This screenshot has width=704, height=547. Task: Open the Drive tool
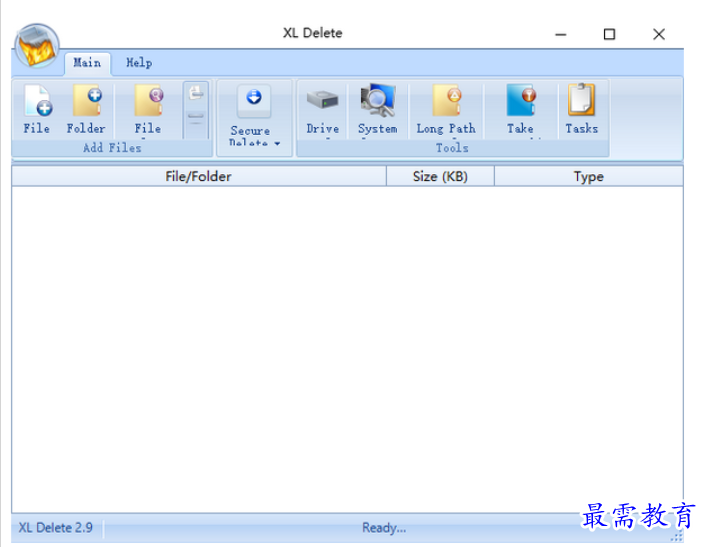click(x=322, y=109)
